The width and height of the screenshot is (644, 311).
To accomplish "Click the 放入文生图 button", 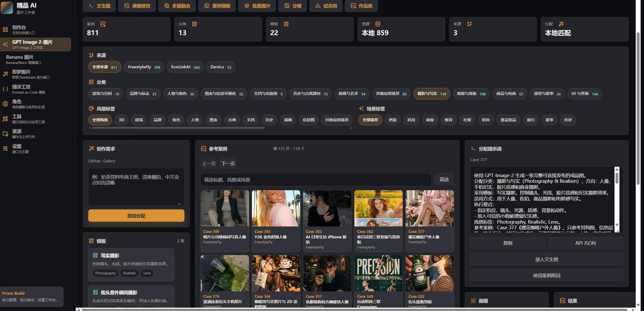I will point(546,259).
